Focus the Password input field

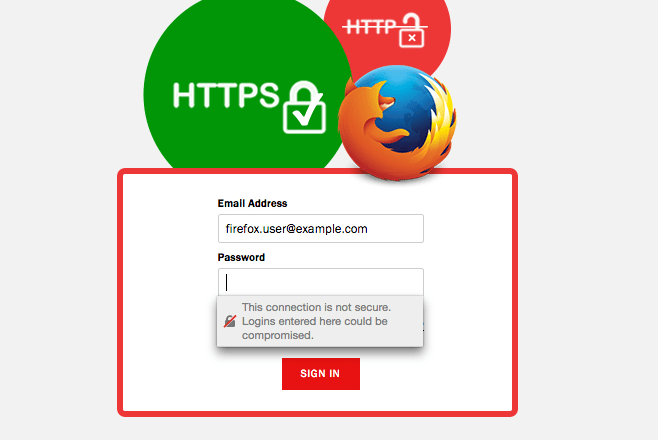click(321, 282)
